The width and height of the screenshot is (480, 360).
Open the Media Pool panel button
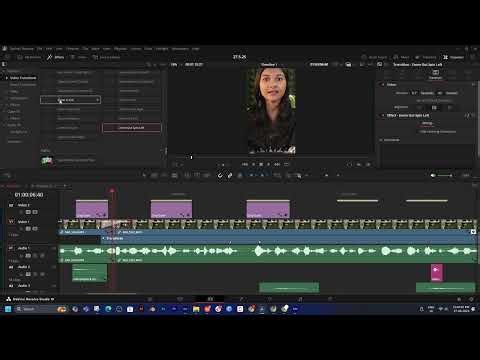point(28,57)
